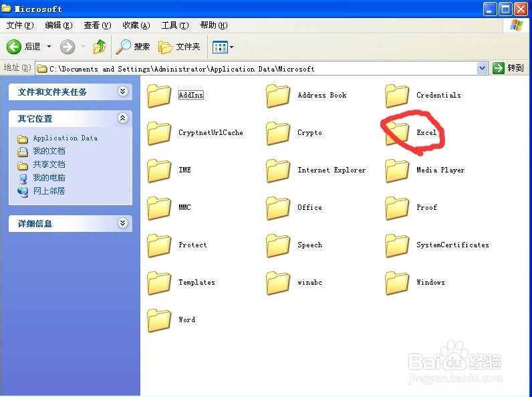Click the Media Player folder name text
The width and height of the screenshot is (532, 397).
(440, 170)
